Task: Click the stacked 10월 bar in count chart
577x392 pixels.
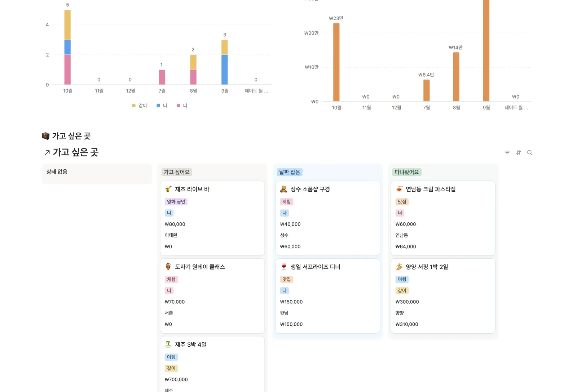Action: tap(67, 47)
